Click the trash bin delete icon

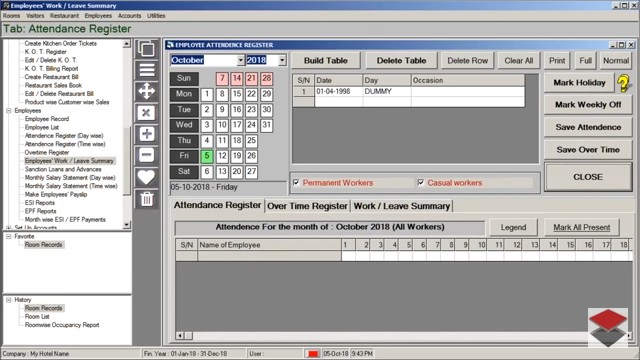147,199
